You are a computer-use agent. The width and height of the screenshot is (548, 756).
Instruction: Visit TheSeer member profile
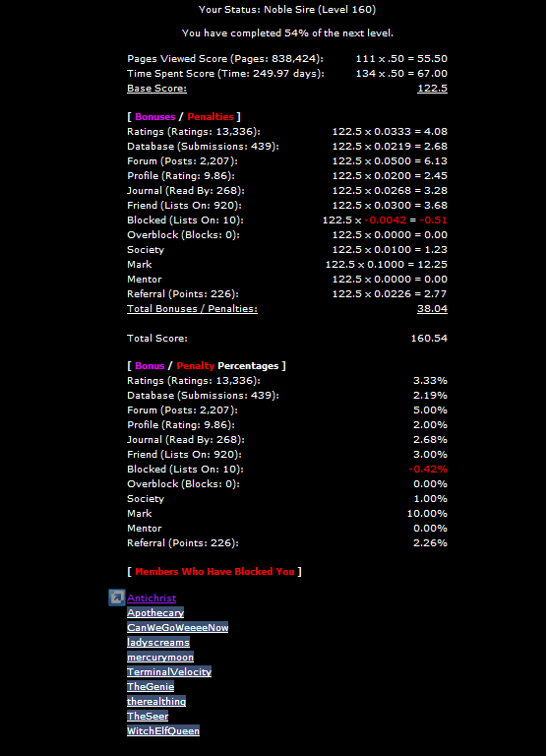[148, 716]
